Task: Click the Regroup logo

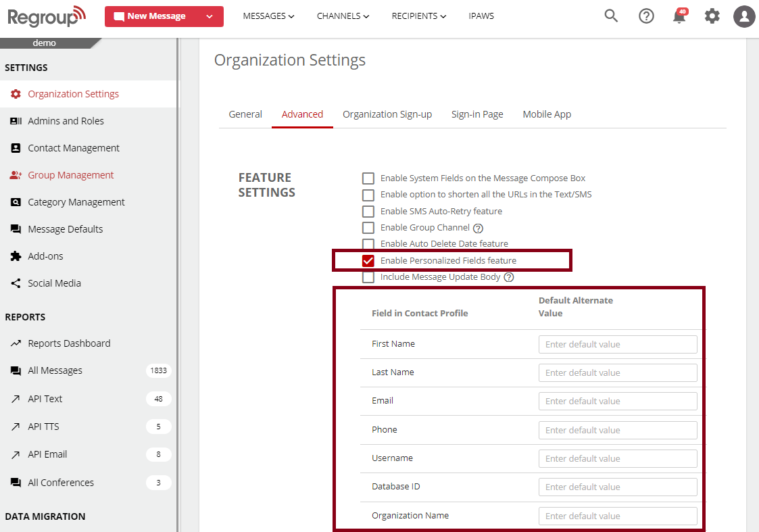Action: coord(47,16)
